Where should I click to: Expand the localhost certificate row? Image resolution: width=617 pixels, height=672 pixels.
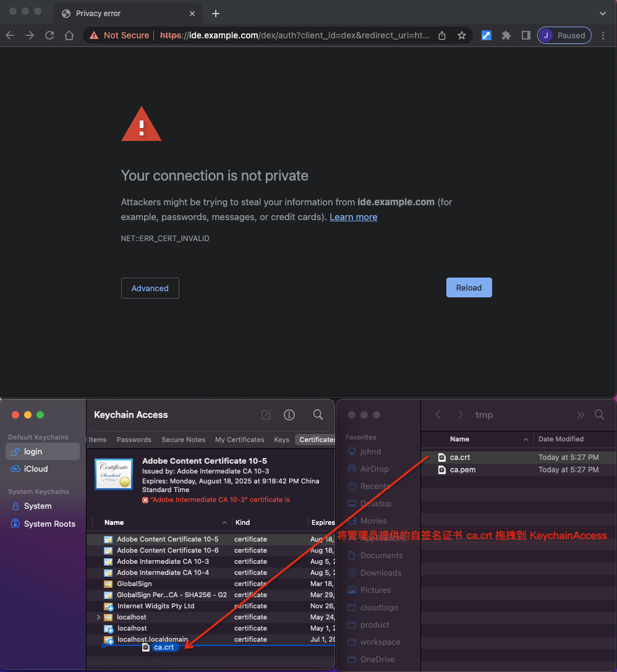(98, 617)
